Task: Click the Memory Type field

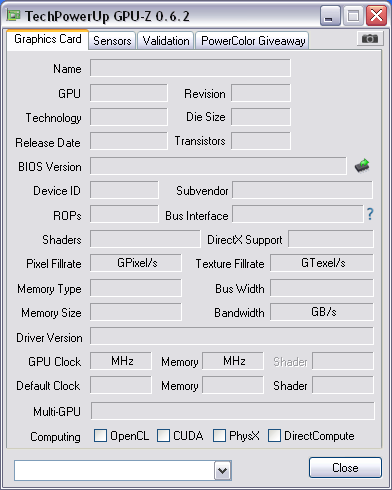Action: [x=136, y=288]
